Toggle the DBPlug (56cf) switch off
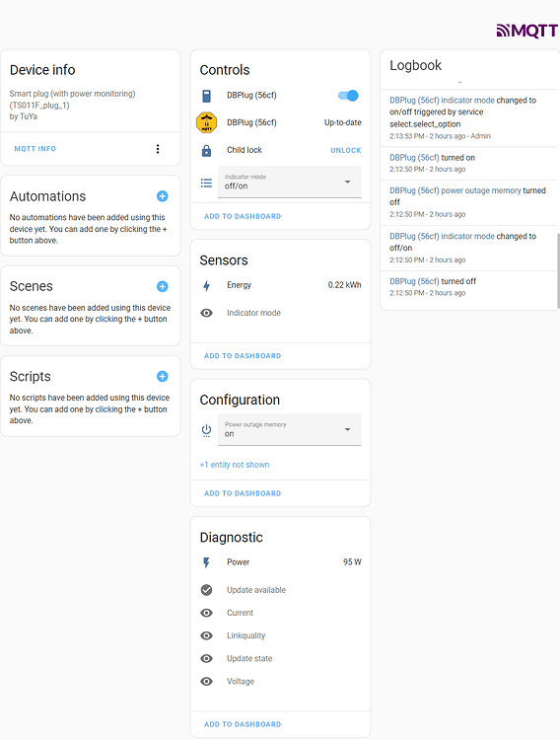Viewport: 560px width, 740px height. click(x=349, y=96)
